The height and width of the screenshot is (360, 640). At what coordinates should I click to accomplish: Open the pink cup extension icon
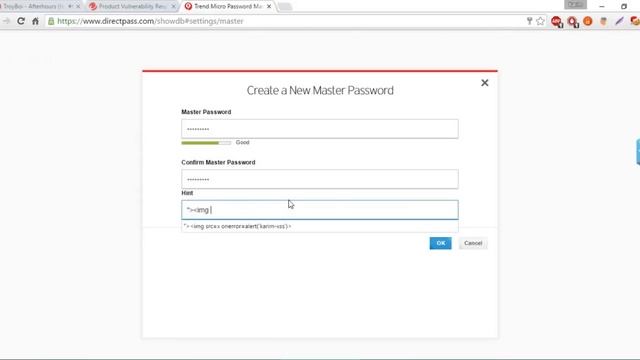(x=603, y=21)
